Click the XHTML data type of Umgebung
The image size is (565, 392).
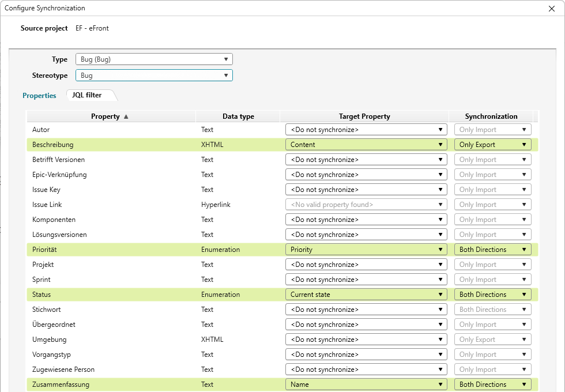(212, 340)
